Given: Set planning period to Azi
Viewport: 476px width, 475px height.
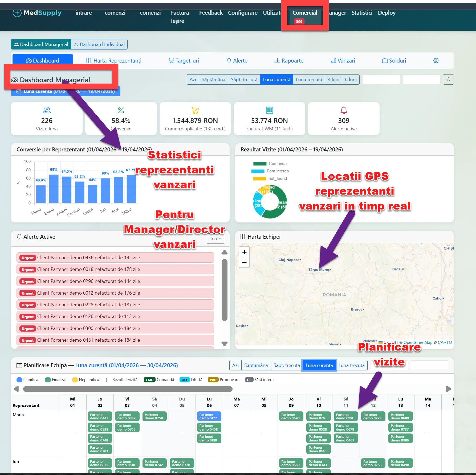Looking at the screenshot, I should [x=235, y=365].
